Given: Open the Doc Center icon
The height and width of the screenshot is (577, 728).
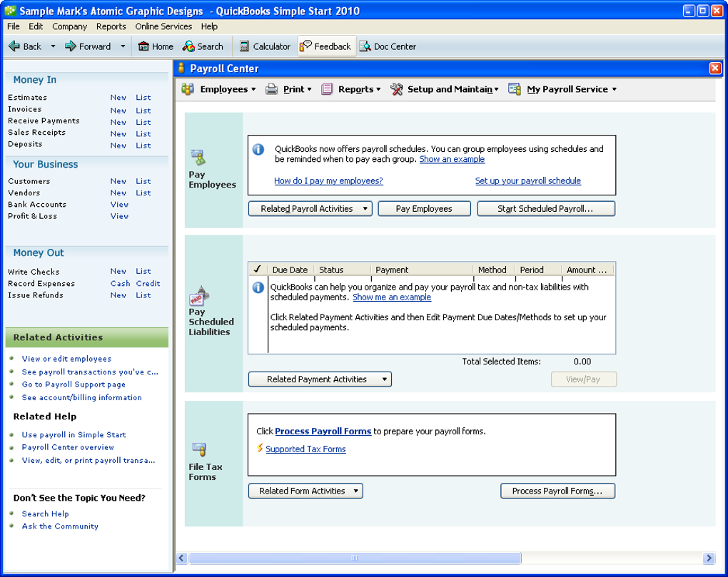Looking at the screenshot, I should pyautogui.click(x=365, y=46).
